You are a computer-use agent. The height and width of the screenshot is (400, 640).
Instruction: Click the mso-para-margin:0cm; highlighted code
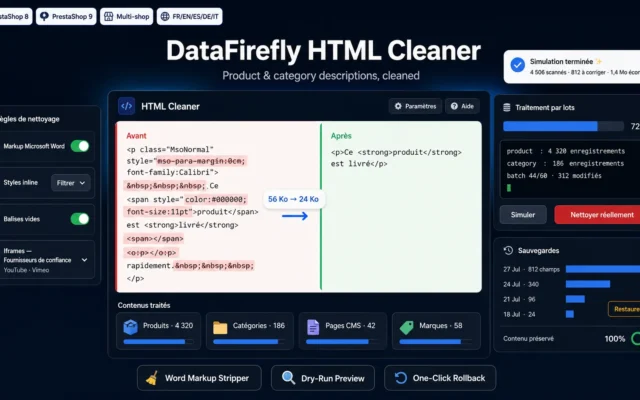(201, 161)
